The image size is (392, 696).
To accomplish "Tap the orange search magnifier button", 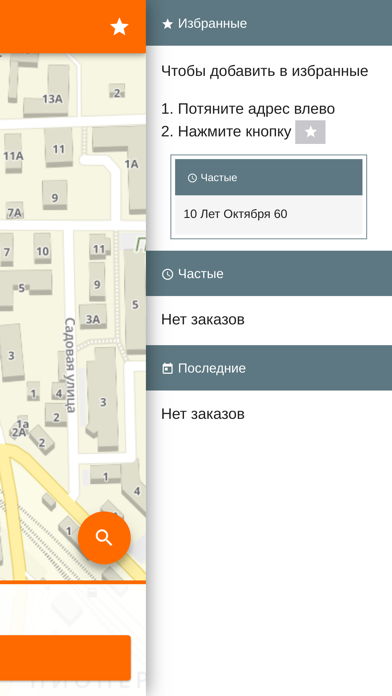I will [x=104, y=538].
